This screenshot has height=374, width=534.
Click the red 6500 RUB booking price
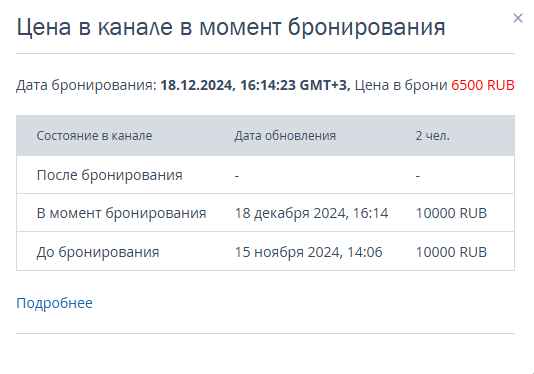pyautogui.click(x=483, y=85)
